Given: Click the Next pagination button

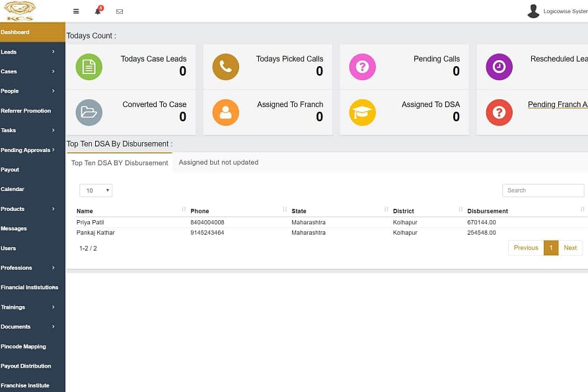Looking at the screenshot, I should click(x=570, y=248).
